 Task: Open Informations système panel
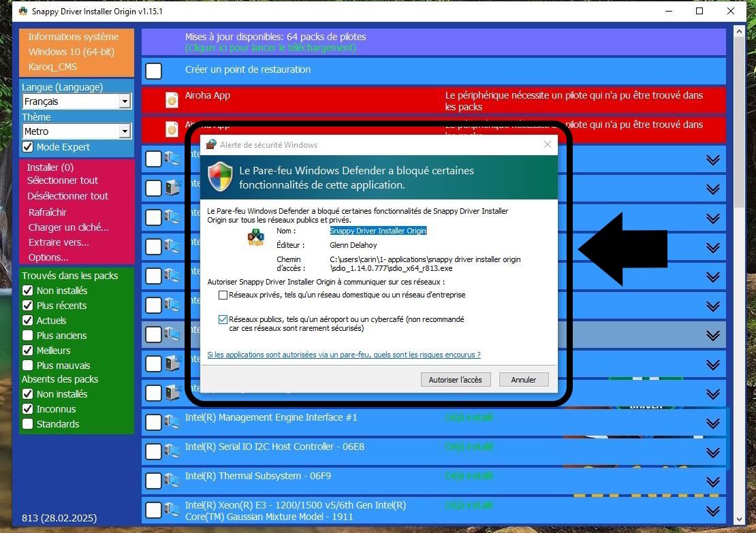74,37
